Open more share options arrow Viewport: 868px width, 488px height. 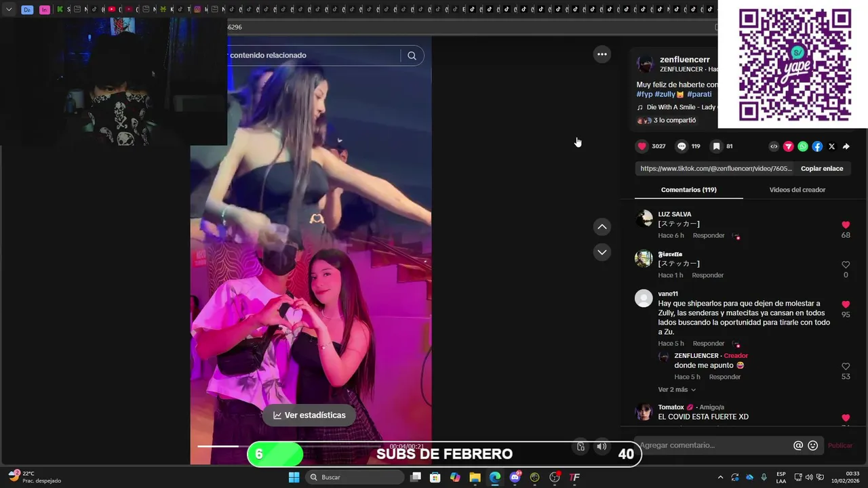pos(846,146)
